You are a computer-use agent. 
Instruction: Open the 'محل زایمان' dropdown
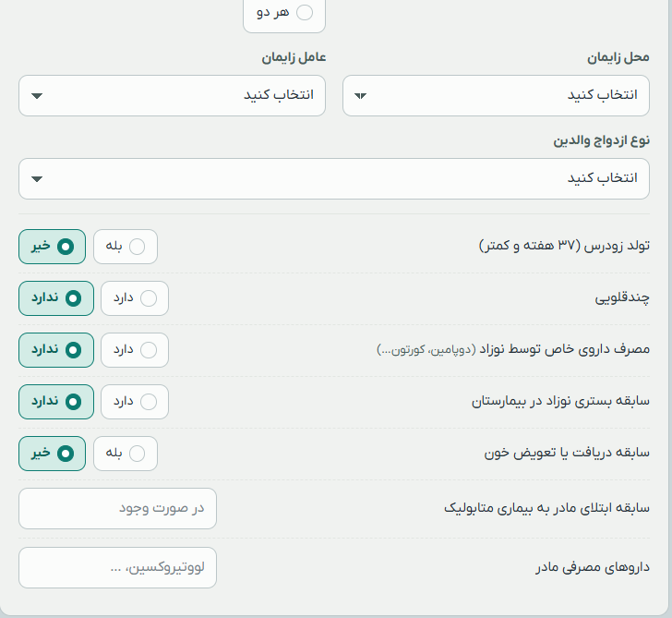click(496, 96)
